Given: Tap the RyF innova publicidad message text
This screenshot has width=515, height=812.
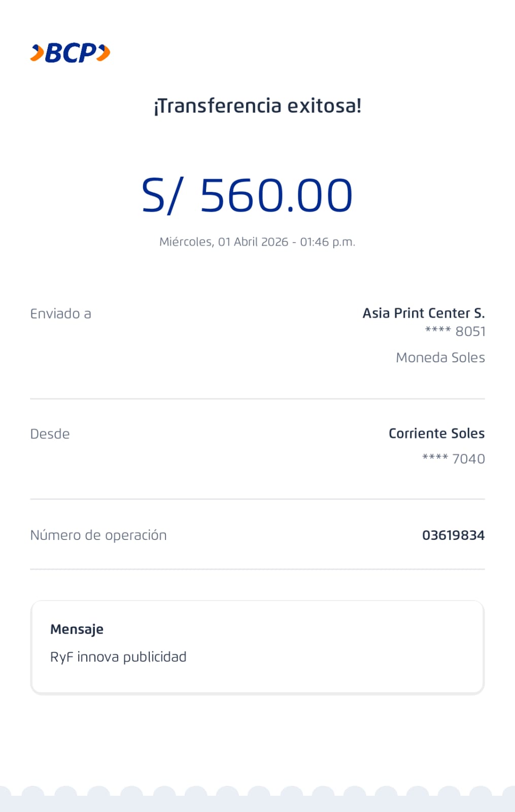Looking at the screenshot, I should (118, 657).
